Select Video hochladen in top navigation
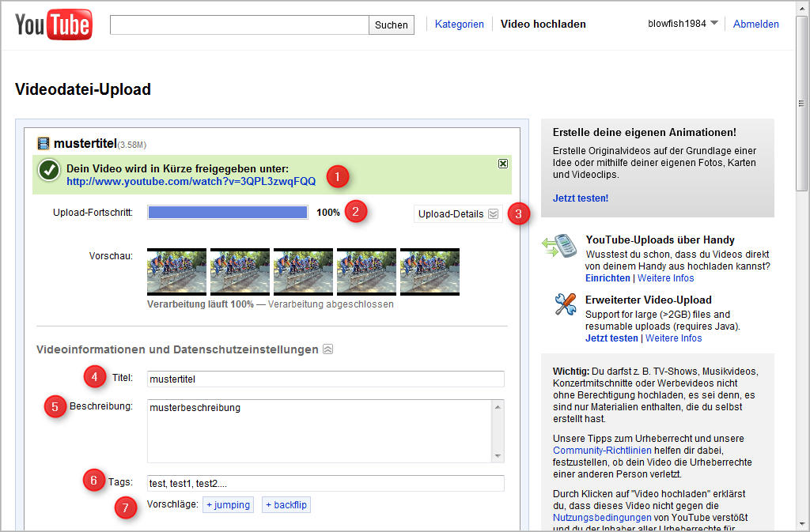Image resolution: width=810 pixels, height=532 pixels. click(543, 25)
